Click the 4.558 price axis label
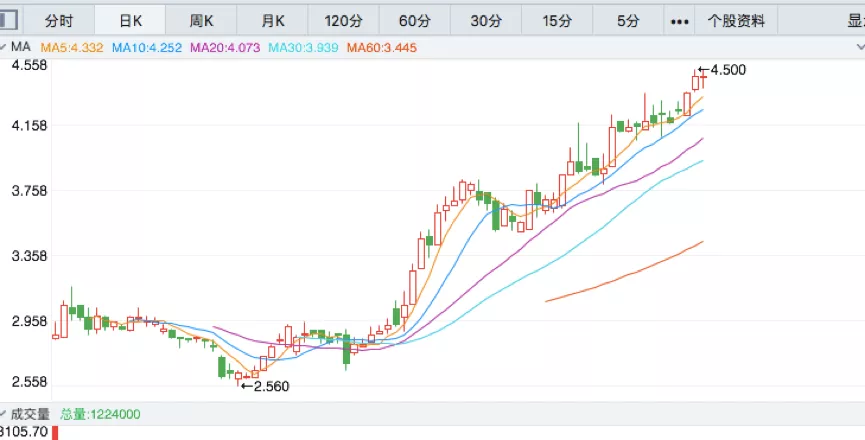The width and height of the screenshot is (865, 440). click(x=29, y=65)
